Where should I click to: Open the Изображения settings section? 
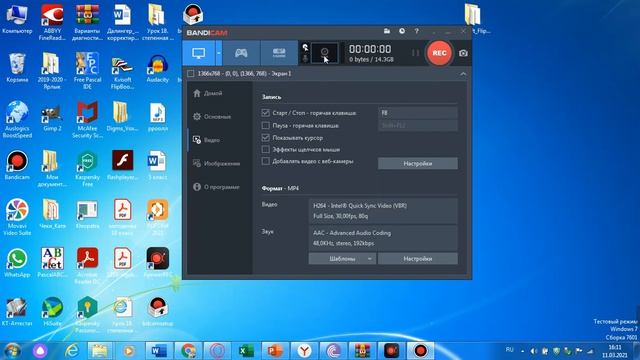coord(217,163)
